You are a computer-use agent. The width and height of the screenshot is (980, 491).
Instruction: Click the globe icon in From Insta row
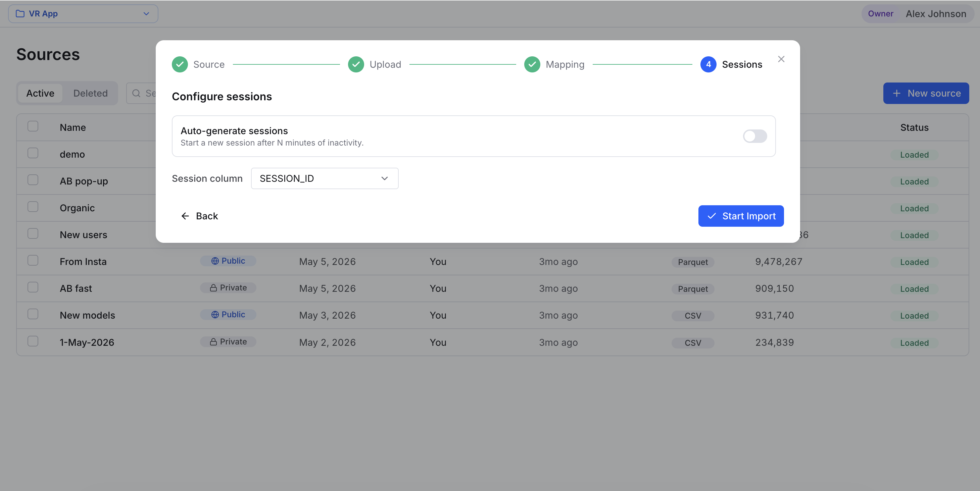215,261
